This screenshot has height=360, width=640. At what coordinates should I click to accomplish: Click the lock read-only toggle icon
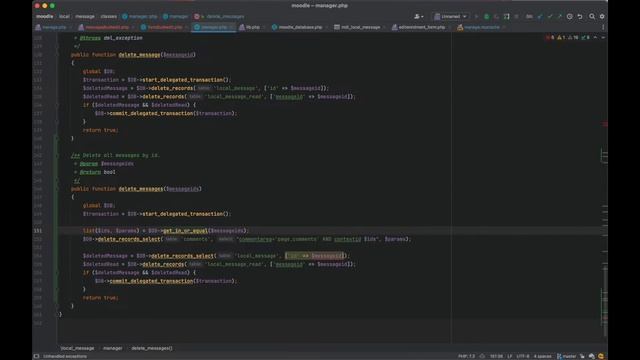582,356
